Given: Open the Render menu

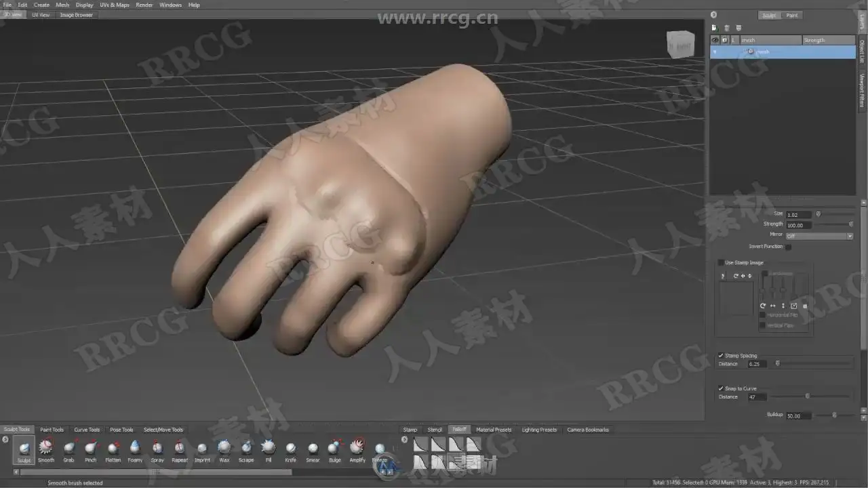Looking at the screenshot, I should pyautogui.click(x=144, y=5).
